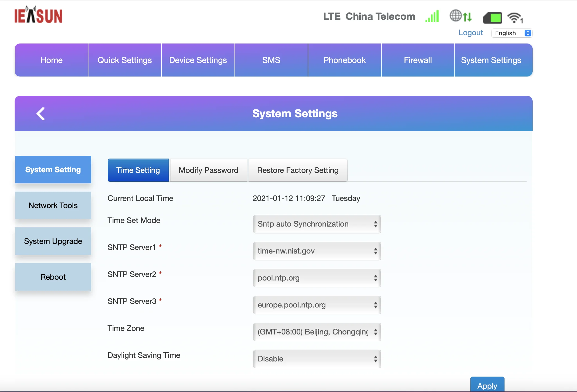Click the Restore Factory Setting button
Screen dimensions: 577x392
(x=297, y=170)
